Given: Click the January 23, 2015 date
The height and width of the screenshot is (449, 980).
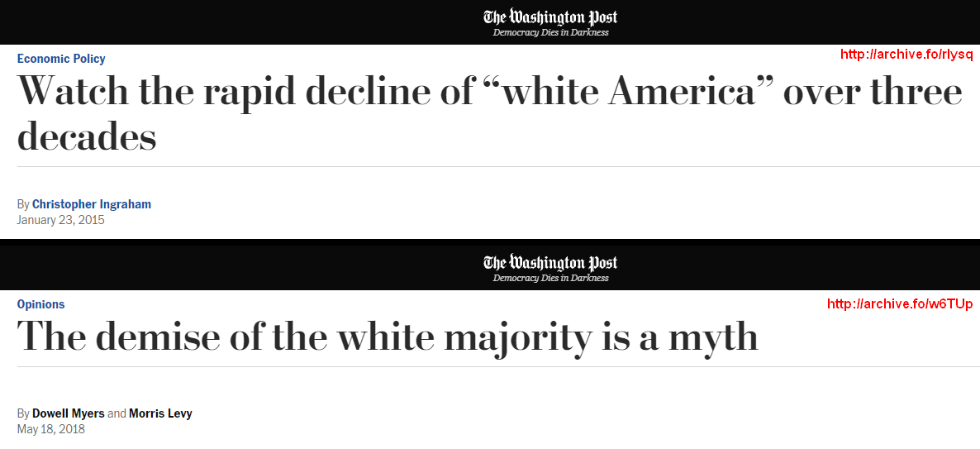Looking at the screenshot, I should (61, 220).
